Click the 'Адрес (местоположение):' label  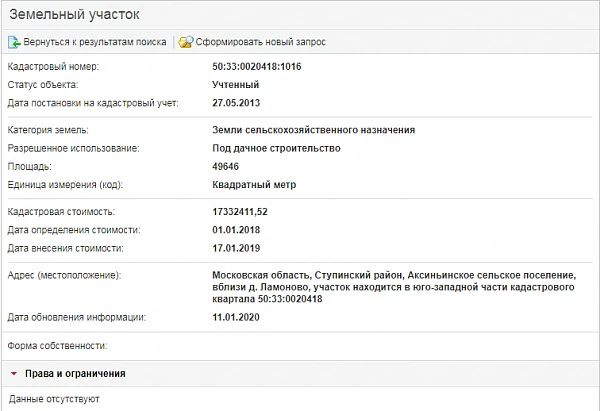click(x=64, y=275)
